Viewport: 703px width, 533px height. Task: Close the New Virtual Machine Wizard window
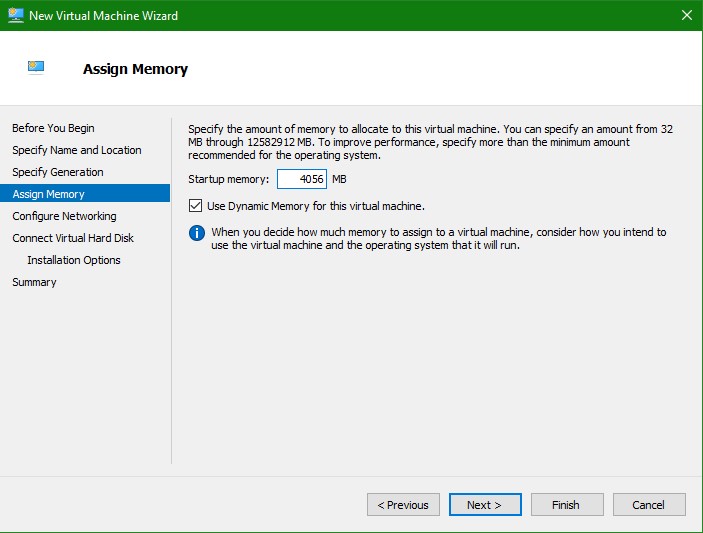pos(686,15)
